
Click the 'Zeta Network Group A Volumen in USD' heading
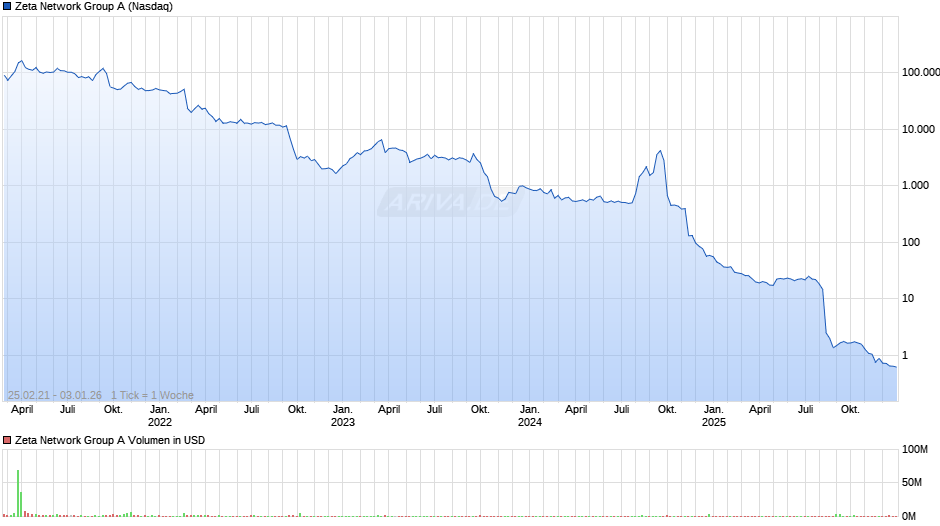click(110, 440)
